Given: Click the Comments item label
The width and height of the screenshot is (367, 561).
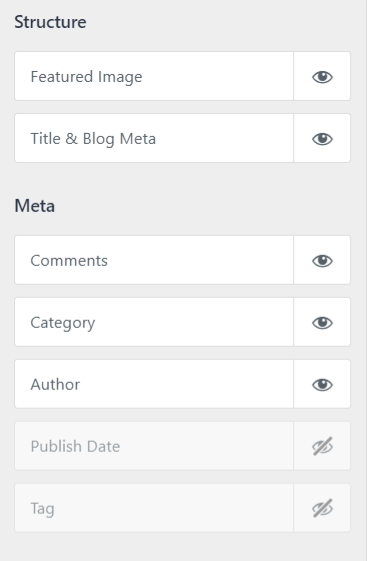Looking at the screenshot, I should (69, 260).
